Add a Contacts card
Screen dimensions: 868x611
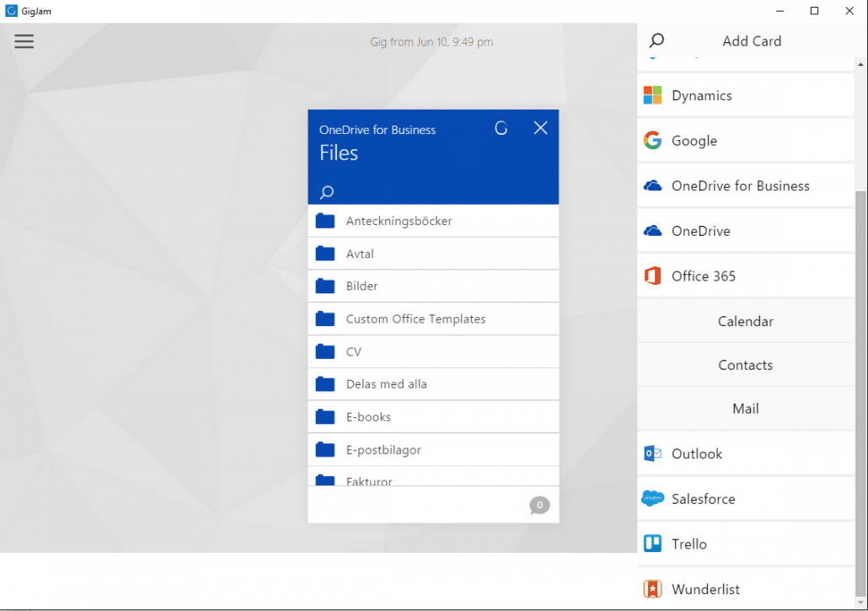tap(745, 365)
